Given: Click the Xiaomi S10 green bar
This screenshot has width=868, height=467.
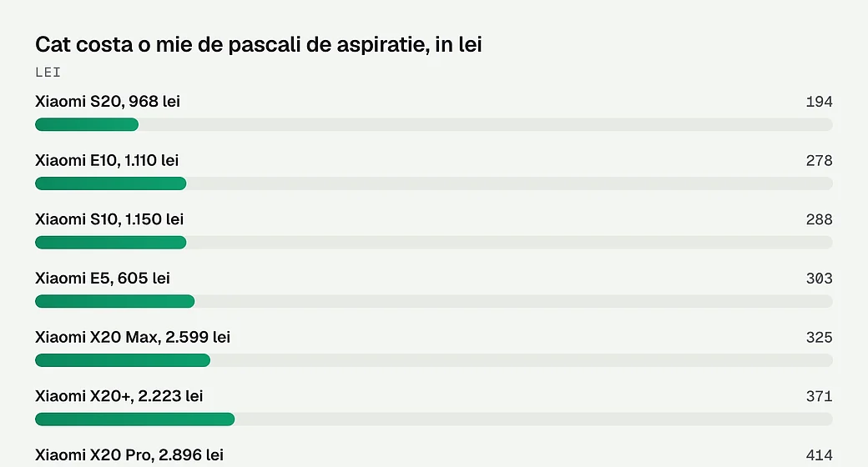Looking at the screenshot, I should coord(111,243).
